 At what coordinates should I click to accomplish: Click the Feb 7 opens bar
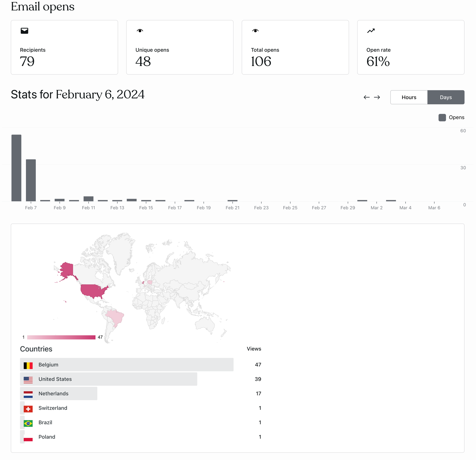click(31, 180)
